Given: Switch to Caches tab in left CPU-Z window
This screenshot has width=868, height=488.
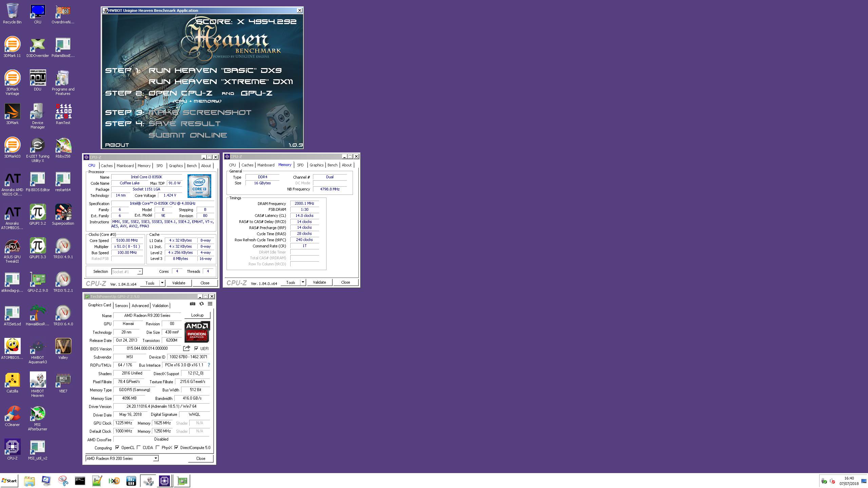Looking at the screenshot, I should point(106,166).
